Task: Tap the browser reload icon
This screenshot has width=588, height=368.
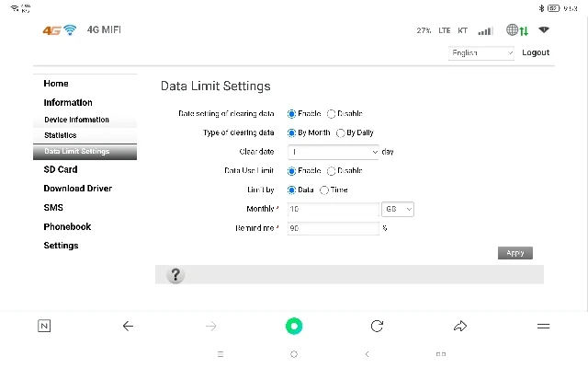Action: [x=377, y=326]
